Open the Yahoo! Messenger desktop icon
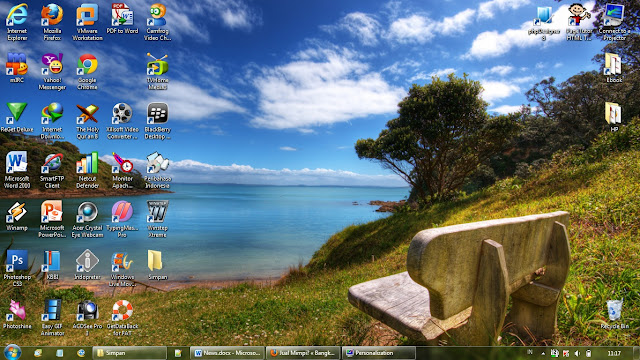 [x=52, y=71]
